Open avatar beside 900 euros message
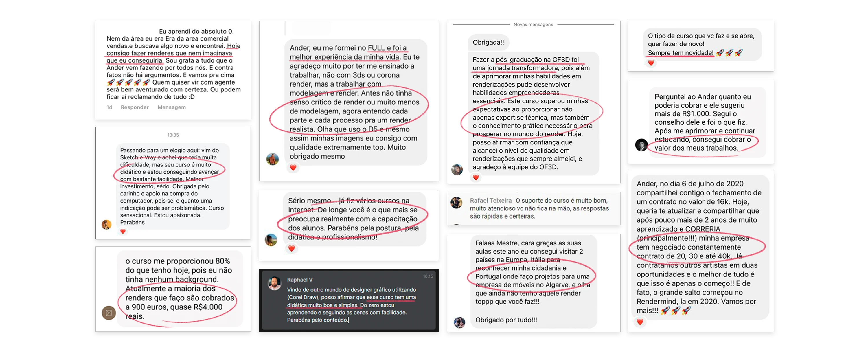This screenshot has height=354, width=868. [109, 313]
